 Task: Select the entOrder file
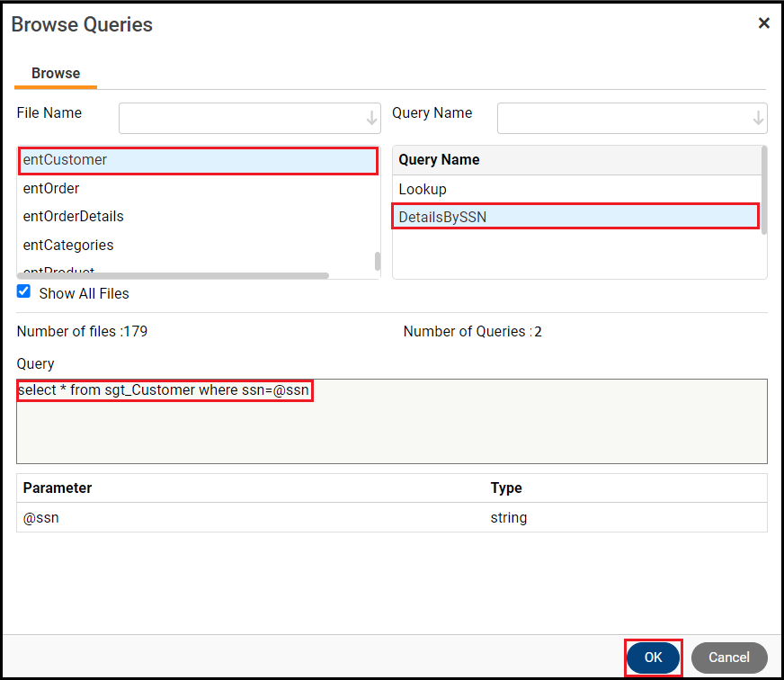coord(52,189)
